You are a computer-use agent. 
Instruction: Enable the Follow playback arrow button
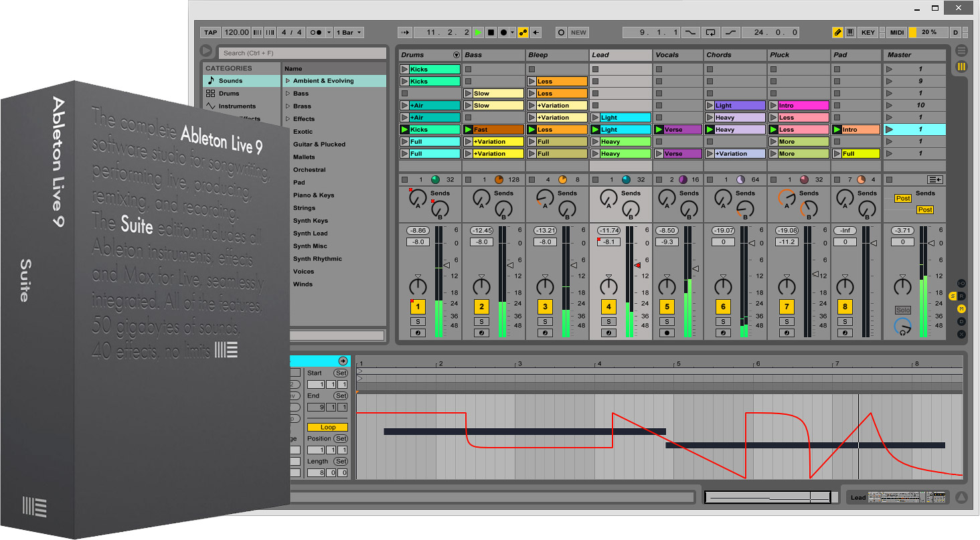pyautogui.click(x=405, y=32)
